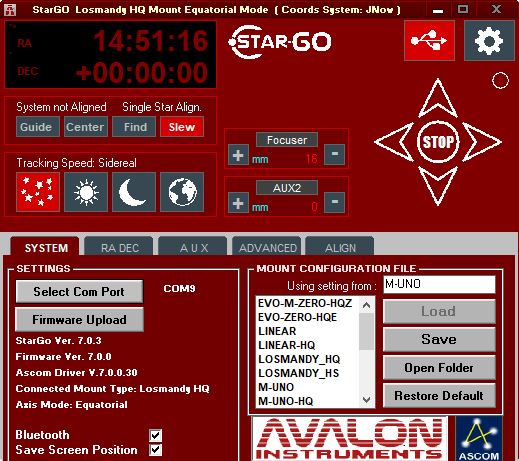
Task: Open the ADVANCED tab
Action: 267,247
